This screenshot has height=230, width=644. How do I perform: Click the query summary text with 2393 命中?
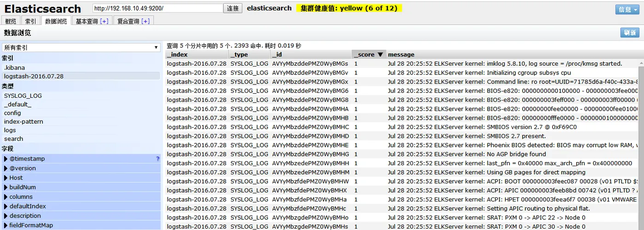(x=234, y=45)
